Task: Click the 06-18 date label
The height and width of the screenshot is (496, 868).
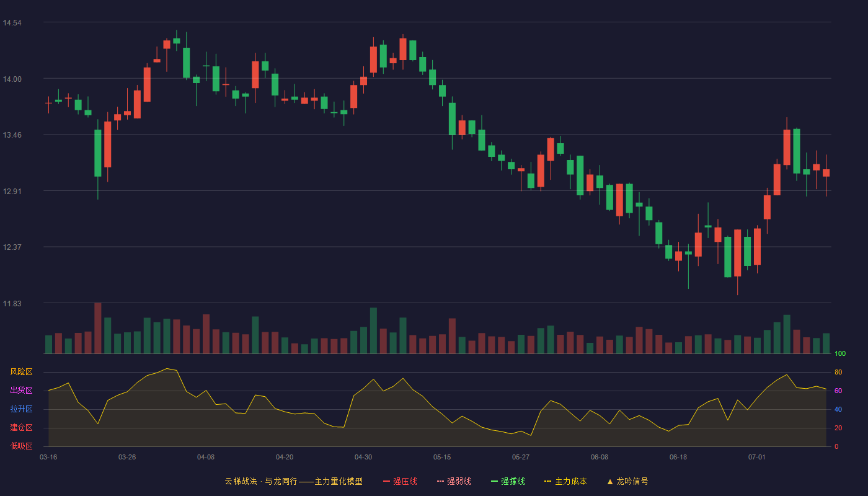Action: point(678,457)
